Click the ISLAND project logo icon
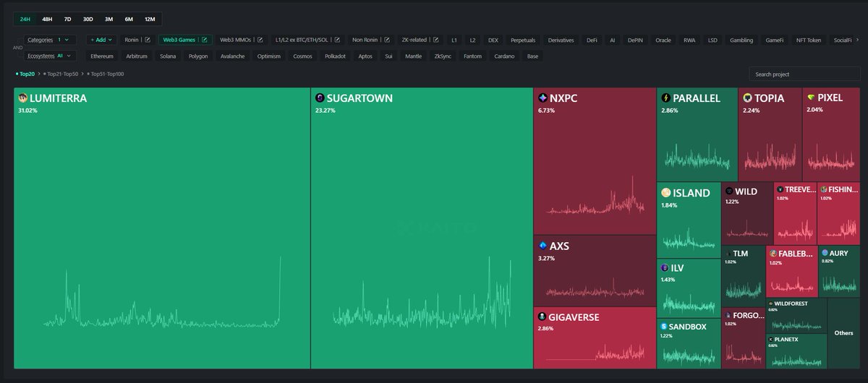Viewport: 868px width, 383px height. pos(665,193)
